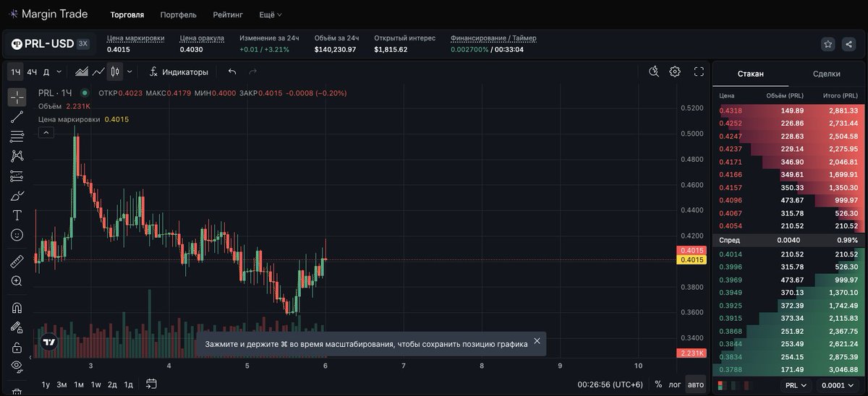Select area chart type icon
Image resolution: width=868 pixels, height=396 pixels.
click(x=82, y=72)
